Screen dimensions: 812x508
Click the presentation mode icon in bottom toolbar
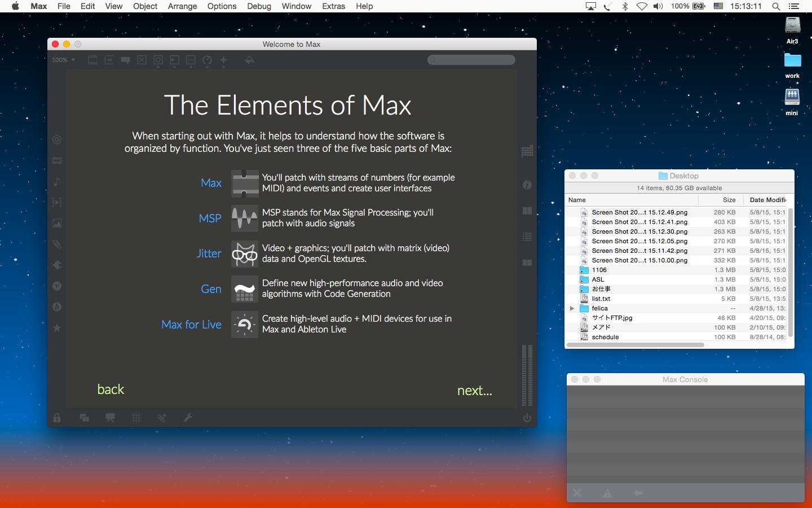110,418
